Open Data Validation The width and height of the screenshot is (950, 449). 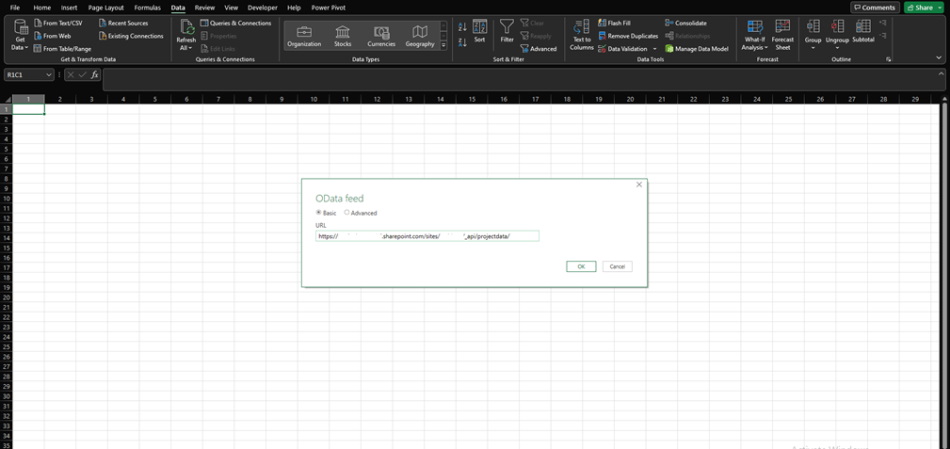pos(623,49)
